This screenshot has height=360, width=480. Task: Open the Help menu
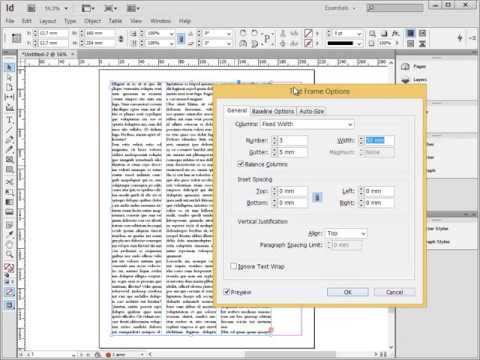coord(185,21)
